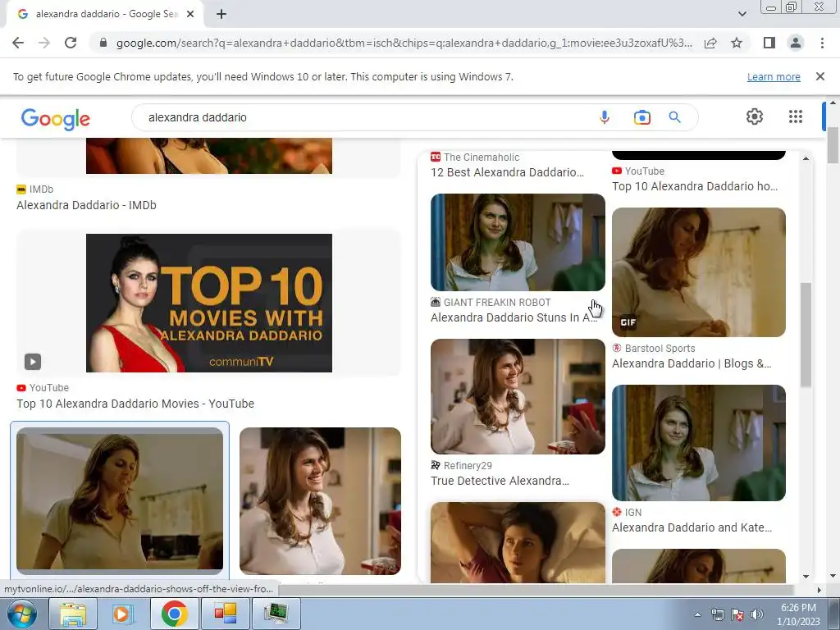Share this page icon in address bar
The width and height of the screenshot is (840, 630).
pos(710,43)
